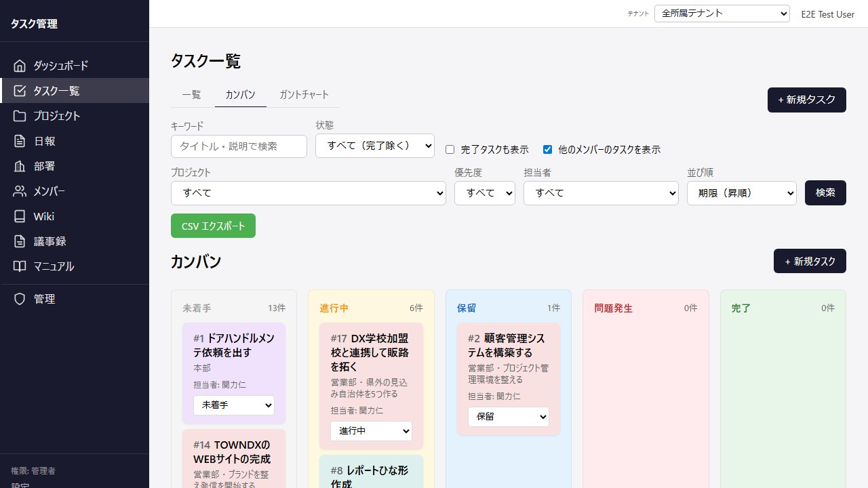868x488 pixels.
Task: Switch to the ガントチャート tab
Action: 304,95
